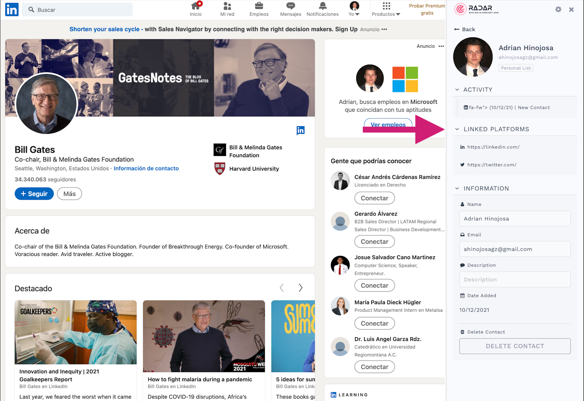Open malaria pandemic featured thumbnail
This screenshot has width=584, height=401.
click(x=204, y=336)
